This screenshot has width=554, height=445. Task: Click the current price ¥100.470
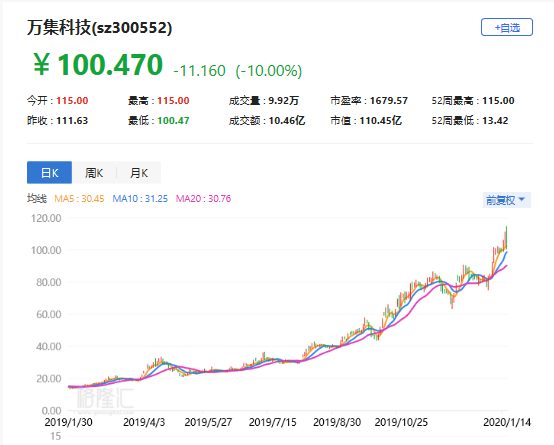(98, 65)
